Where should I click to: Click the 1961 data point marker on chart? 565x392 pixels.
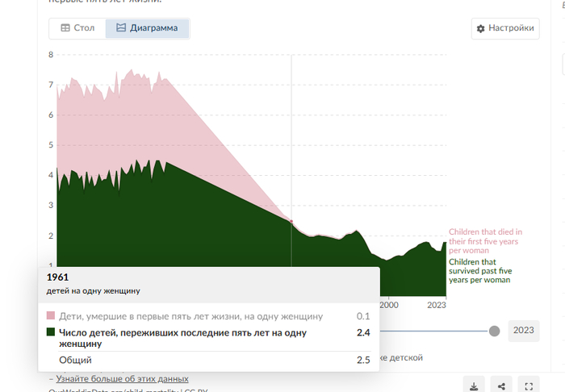(291, 221)
